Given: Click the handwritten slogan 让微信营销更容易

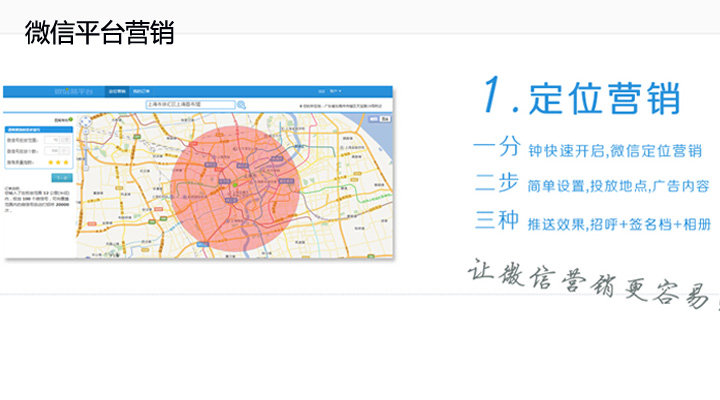Looking at the screenshot, I should (590, 283).
